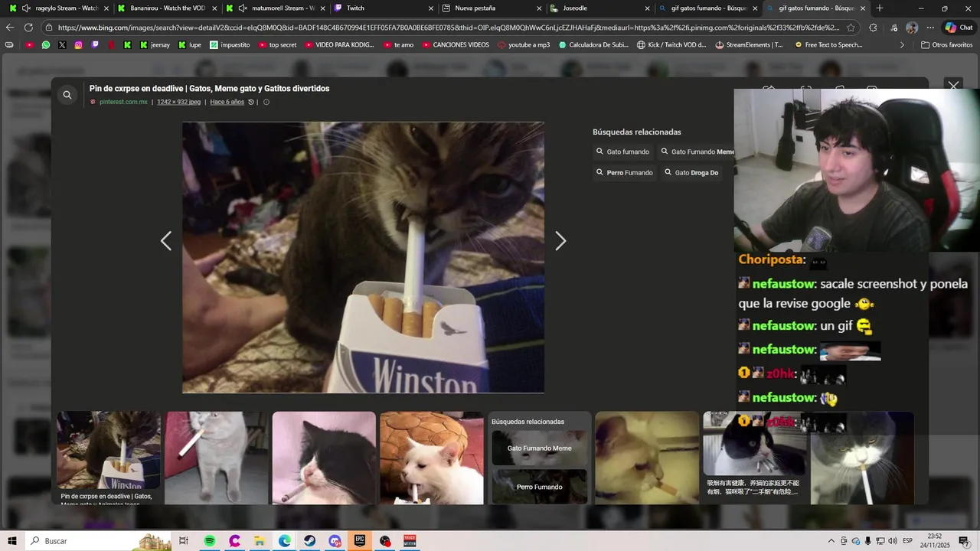Image resolution: width=980 pixels, height=551 pixels.
Task: Open 'CANCIONES VIDEOS' bookmark
Action: [455, 45]
